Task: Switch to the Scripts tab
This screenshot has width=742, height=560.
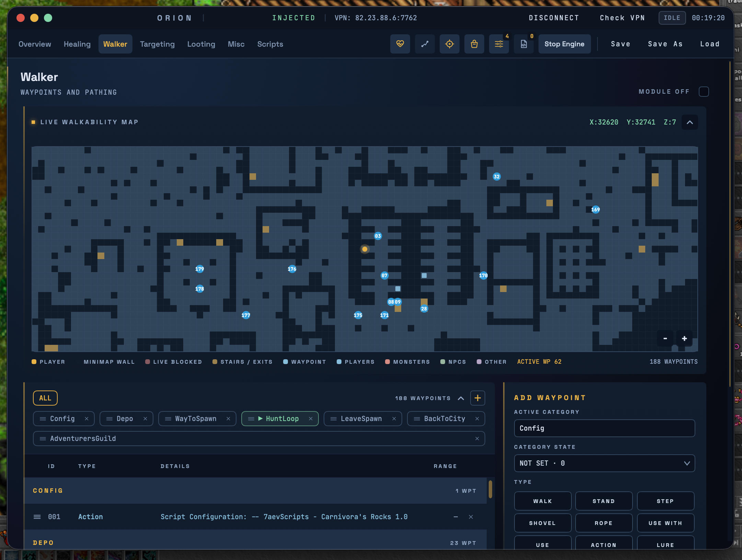Action: pos(270,44)
